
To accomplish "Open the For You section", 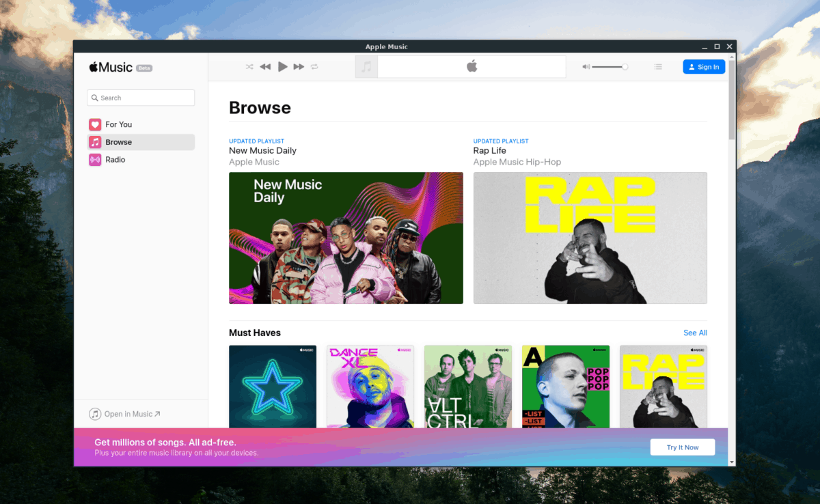I will tap(141, 124).
